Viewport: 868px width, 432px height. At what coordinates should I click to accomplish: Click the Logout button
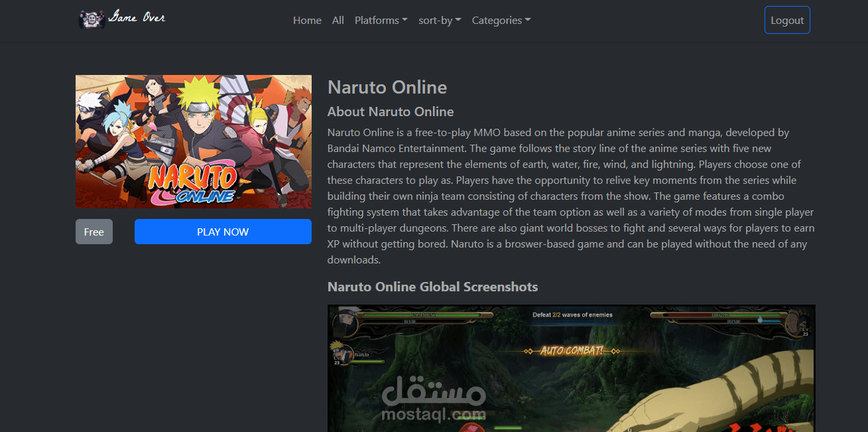pyautogui.click(x=787, y=20)
